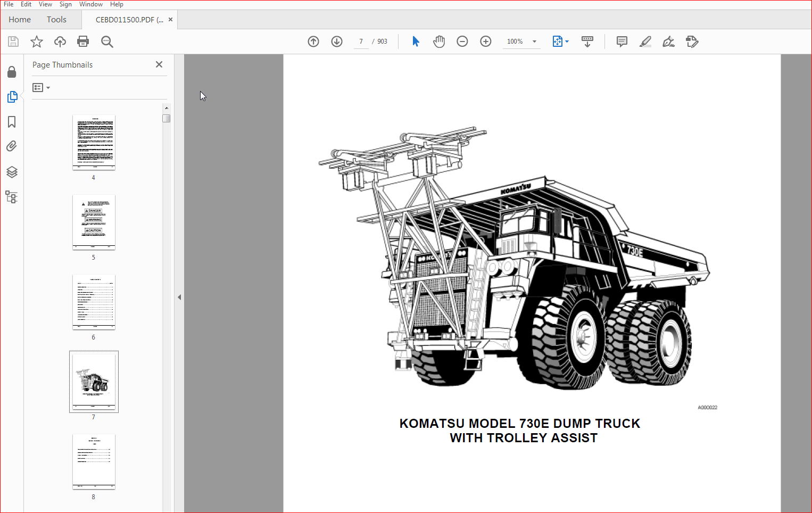Select the page 8 thumbnail
Viewport: 812px width, 513px height.
[94, 461]
